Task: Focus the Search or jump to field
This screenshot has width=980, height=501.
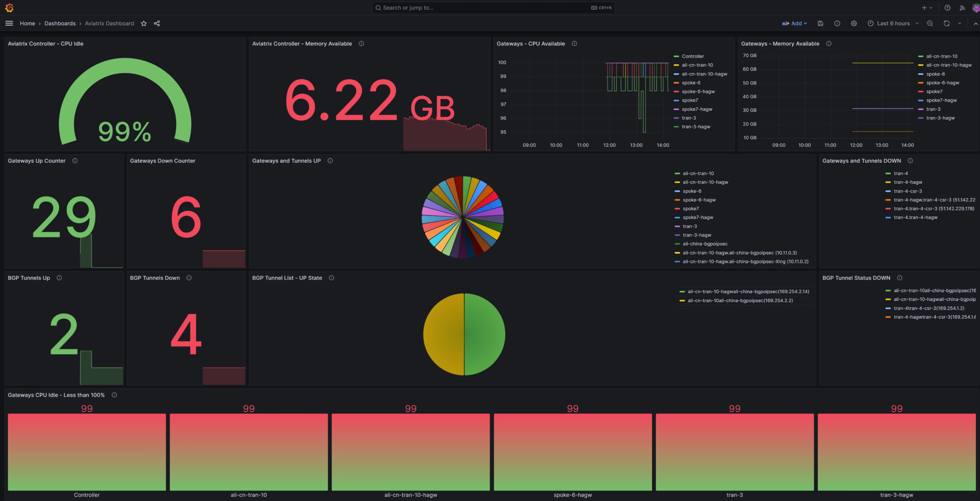Action: (493, 7)
